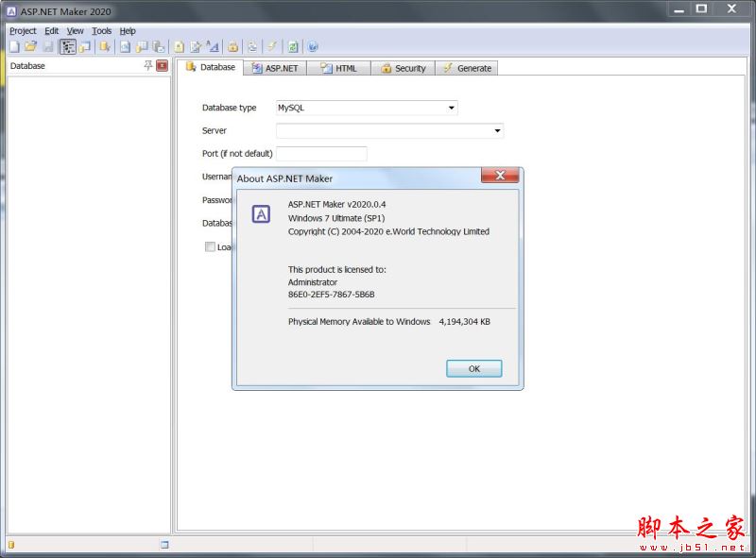Generate code using the lightning bolt icon

pyautogui.click(x=272, y=45)
